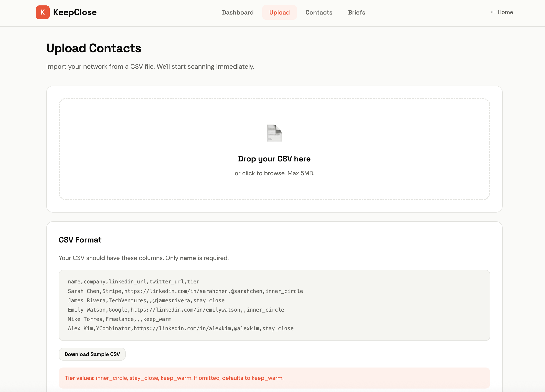Click the KeepClose brand name
545x392 pixels.
[75, 12]
